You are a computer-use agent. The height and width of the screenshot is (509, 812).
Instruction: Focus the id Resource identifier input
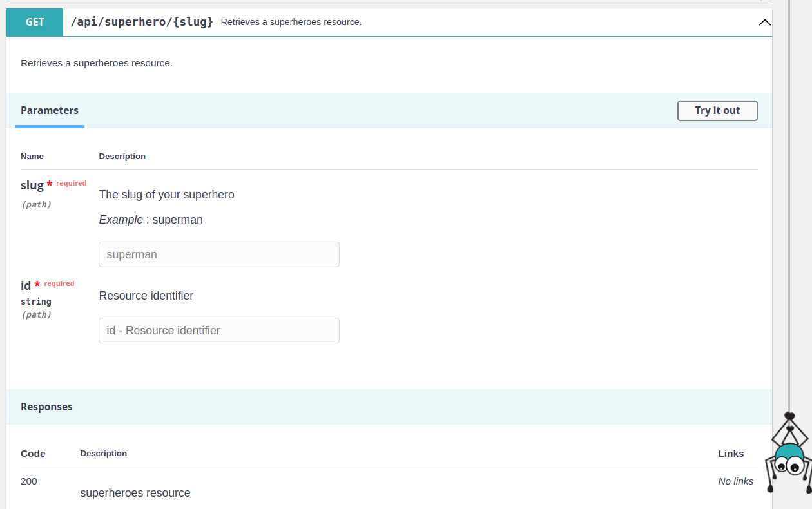(219, 331)
